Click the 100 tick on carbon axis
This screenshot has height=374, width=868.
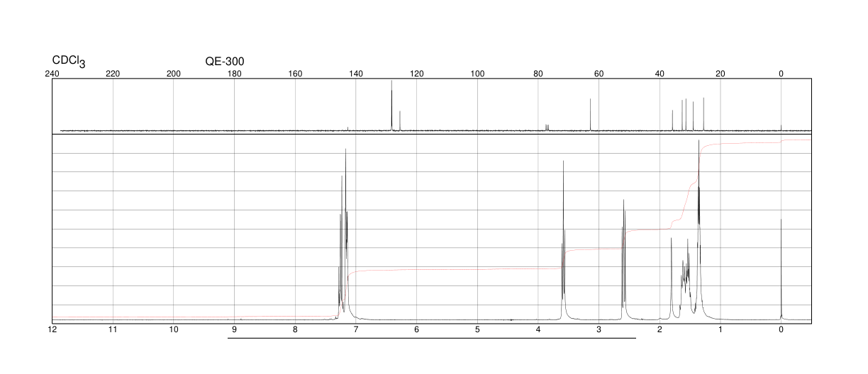pyautogui.click(x=477, y=74)
